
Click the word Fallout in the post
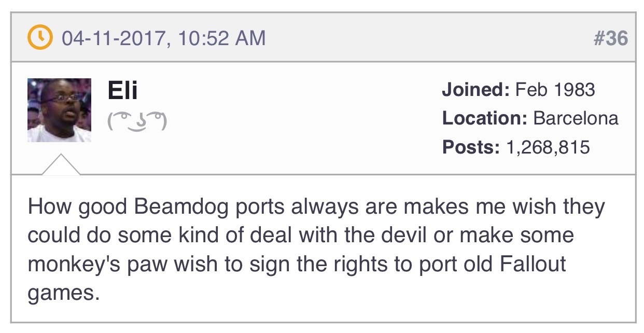click(533, 263)
